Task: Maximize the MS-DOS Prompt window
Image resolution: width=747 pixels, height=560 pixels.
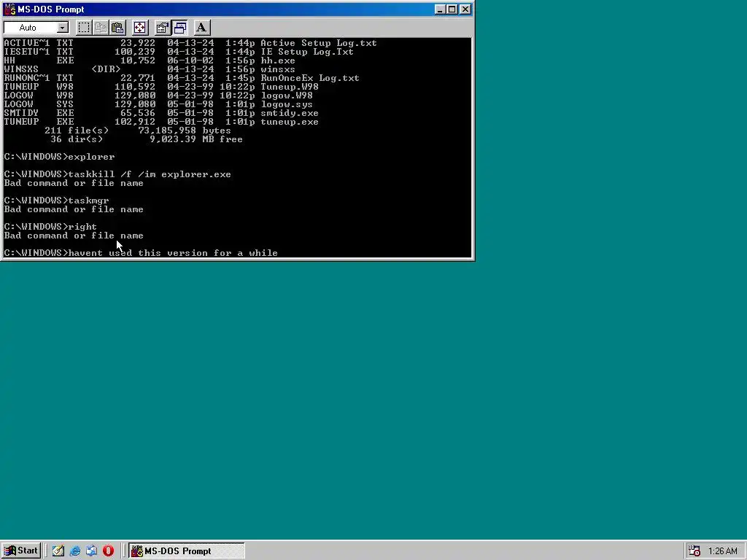Action: point(452,9)
